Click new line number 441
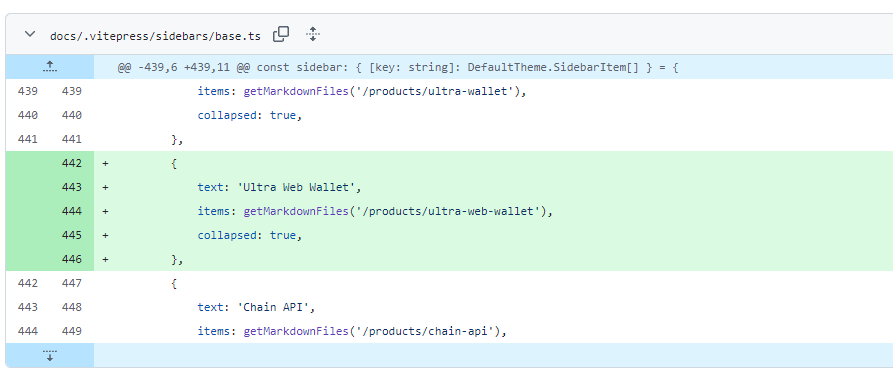Image resolution: width=893 pixels, height=379 pixels. point(72,139)
